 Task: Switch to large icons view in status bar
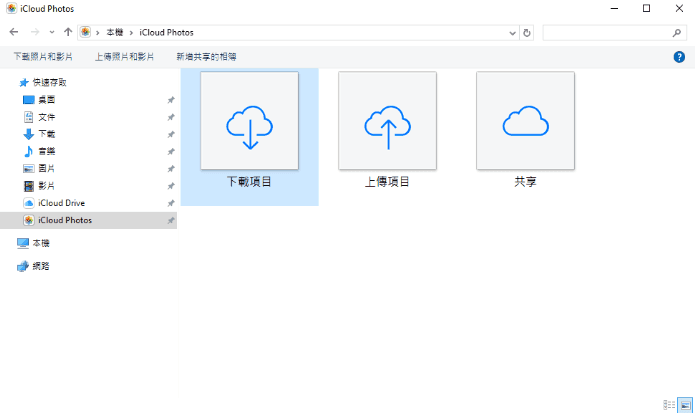tap(685, 405)
